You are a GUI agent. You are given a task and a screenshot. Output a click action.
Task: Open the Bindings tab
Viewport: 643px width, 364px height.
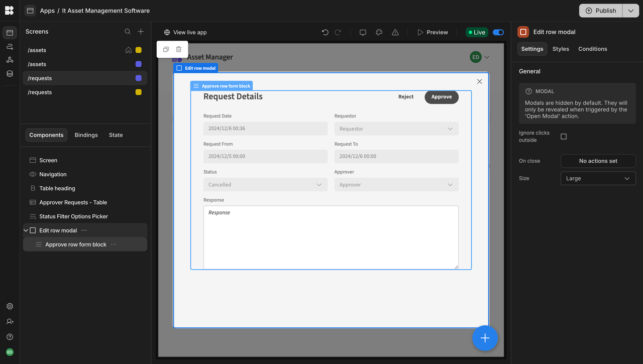86,135
